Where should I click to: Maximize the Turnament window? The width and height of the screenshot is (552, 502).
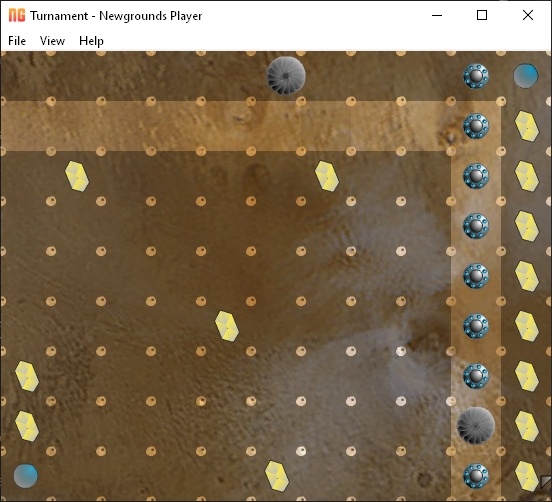tap(482, 15)
